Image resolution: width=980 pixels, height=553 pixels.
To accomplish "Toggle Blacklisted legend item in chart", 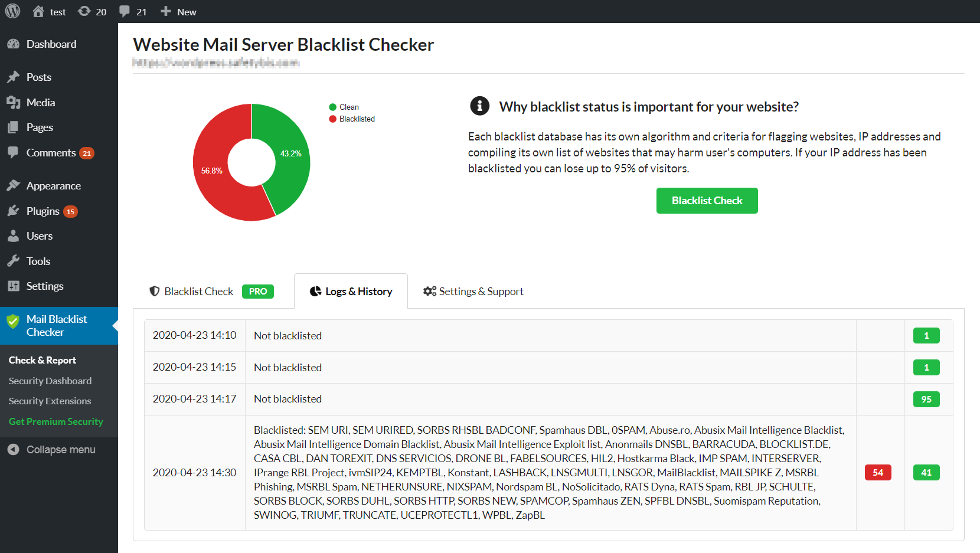I will (x=352, y=119).
